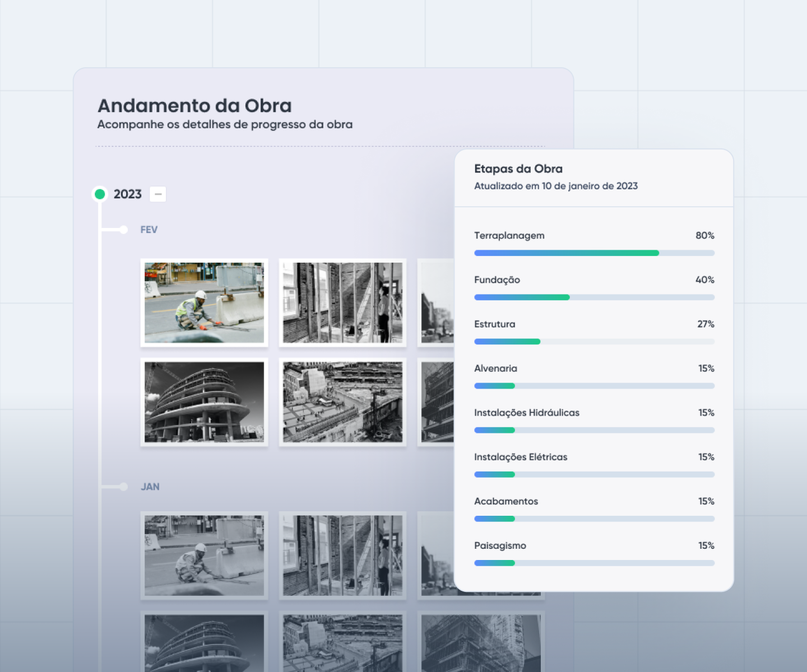Select the green 2023 timeline marker

100,194
